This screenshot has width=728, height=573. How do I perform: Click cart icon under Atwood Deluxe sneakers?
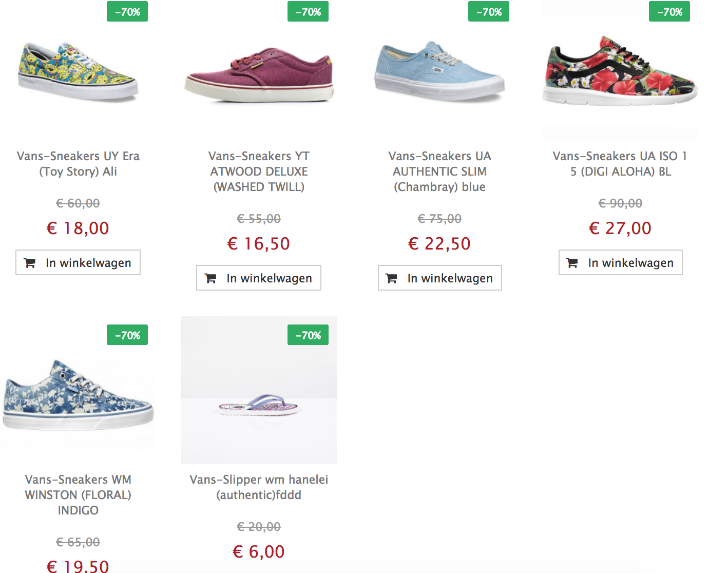210,278
